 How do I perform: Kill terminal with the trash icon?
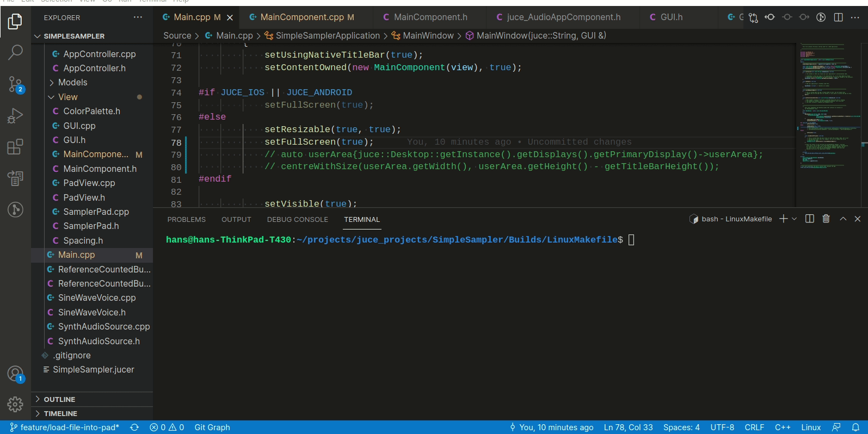[x=826, y=219]
